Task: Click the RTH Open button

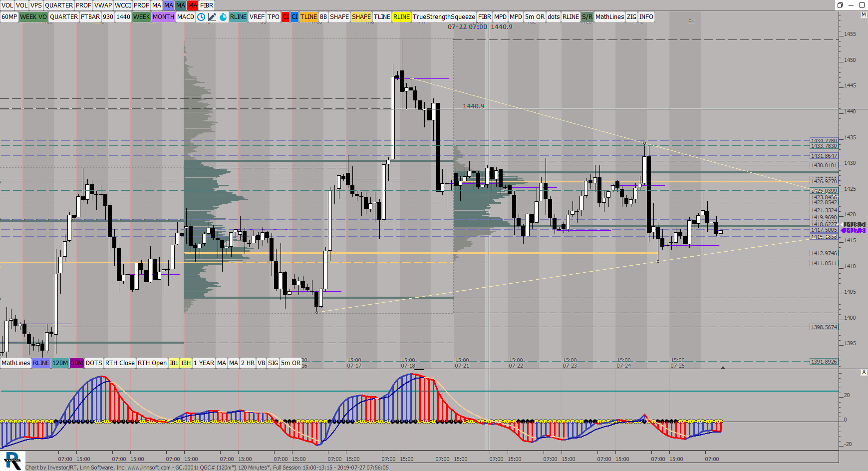Action: 152,363
